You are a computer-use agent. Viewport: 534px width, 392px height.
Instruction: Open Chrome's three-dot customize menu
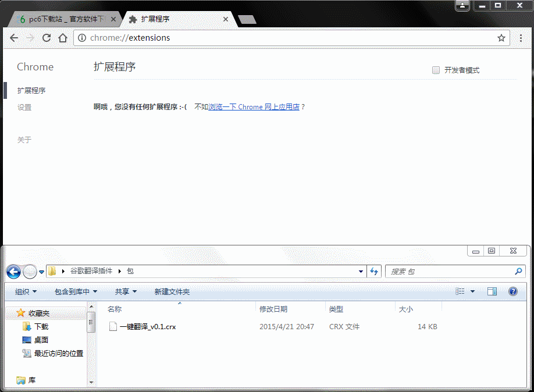pos(521,37)
